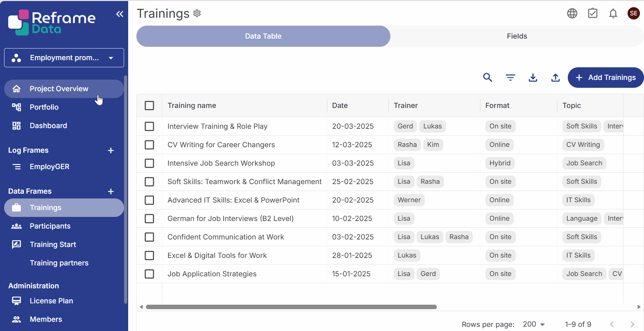
Task: Toggle the select-all header checkbox
Action: coord(149,106)
